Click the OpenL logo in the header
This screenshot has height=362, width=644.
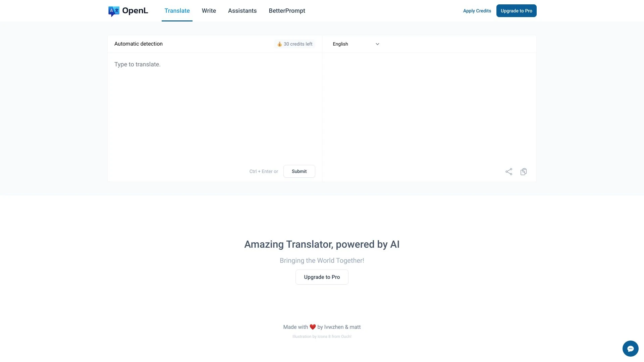127,11
